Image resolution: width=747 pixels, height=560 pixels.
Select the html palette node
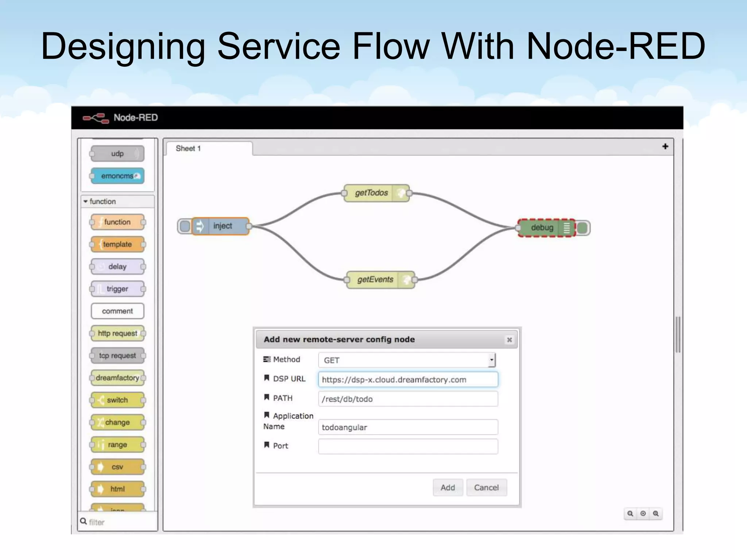(x=117, y=489)
